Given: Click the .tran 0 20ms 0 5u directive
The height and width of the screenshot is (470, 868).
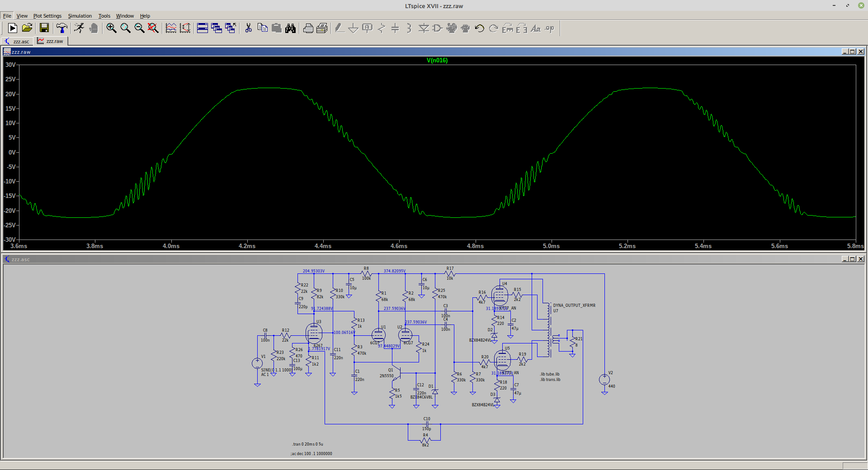Looking at the screenshot, I should [307, 444].
